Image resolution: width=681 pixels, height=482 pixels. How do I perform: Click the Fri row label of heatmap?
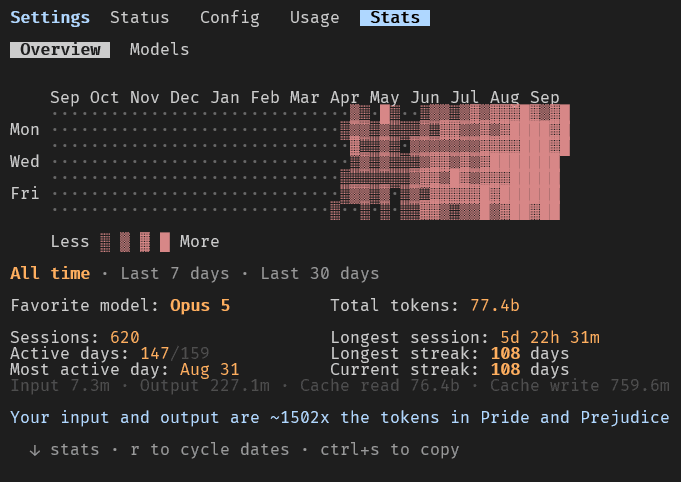(25, 194)
